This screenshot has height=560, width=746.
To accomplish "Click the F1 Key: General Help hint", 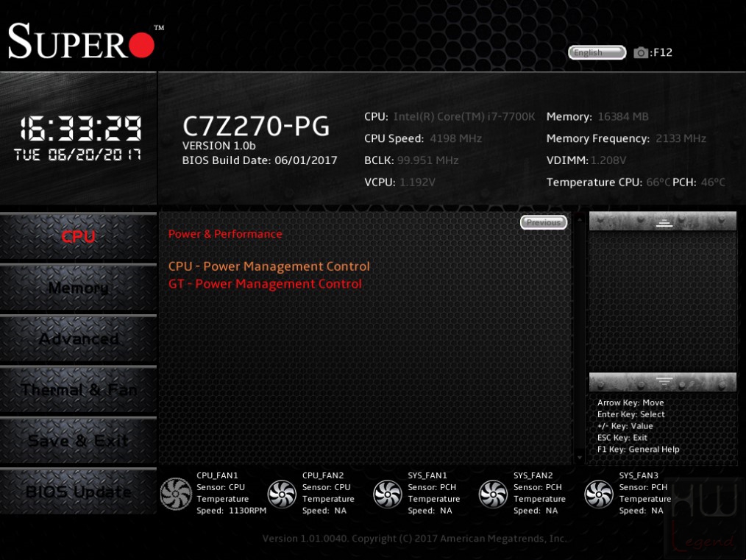I will 638,449.
